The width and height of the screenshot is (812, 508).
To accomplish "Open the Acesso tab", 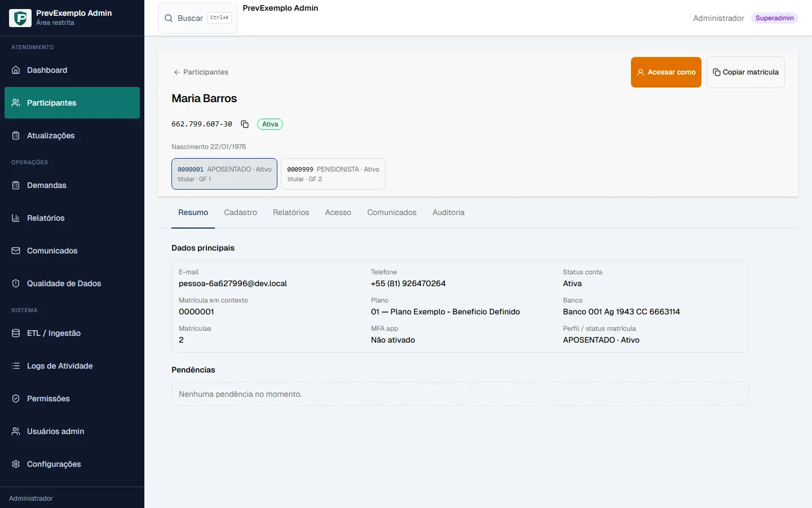I will pyautogui.click(x=338, y=213).
